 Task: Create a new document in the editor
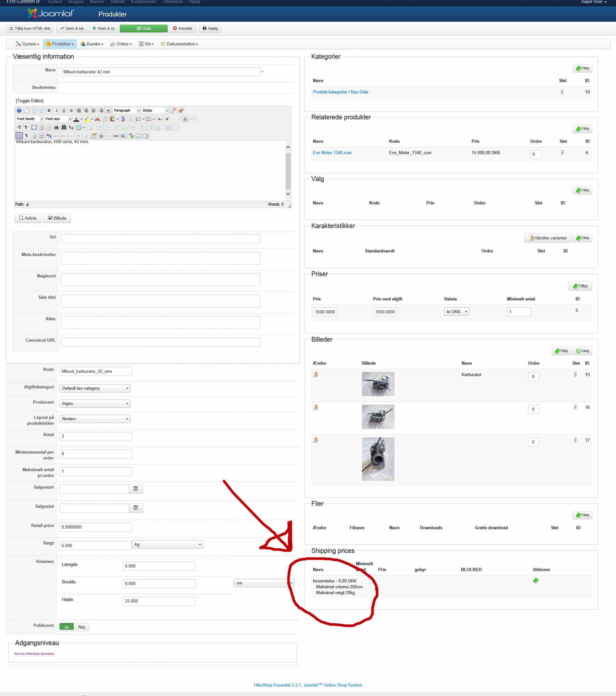pyautogui.click(x=26, y=110)
